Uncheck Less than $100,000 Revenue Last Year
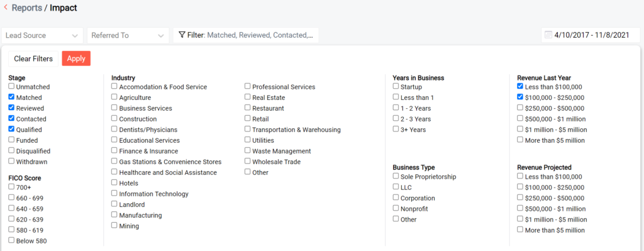 (x=520, y=86)
